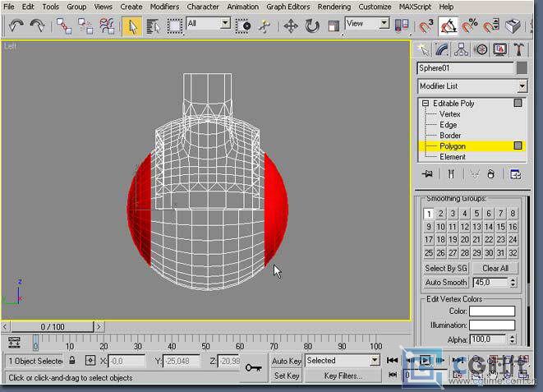Activate the Select Object arrow tool
This screenshot has height=392, width=543.
click(131, 26)
